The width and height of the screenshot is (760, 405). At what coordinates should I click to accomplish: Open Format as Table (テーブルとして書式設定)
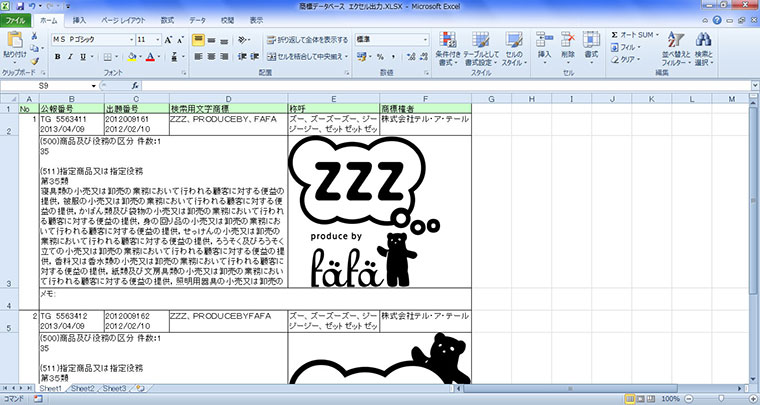(480, 49)
